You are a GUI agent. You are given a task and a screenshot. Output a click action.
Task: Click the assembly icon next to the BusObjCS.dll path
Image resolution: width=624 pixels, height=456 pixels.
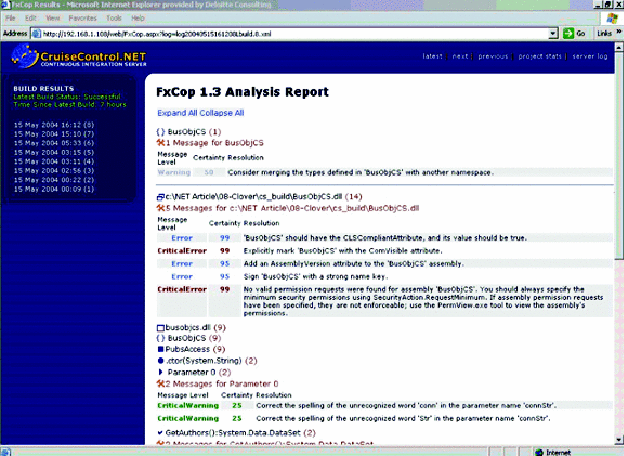pos(162,198)
